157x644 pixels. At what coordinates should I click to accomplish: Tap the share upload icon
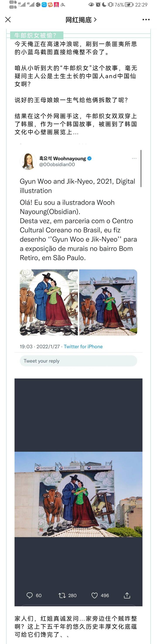127,595
